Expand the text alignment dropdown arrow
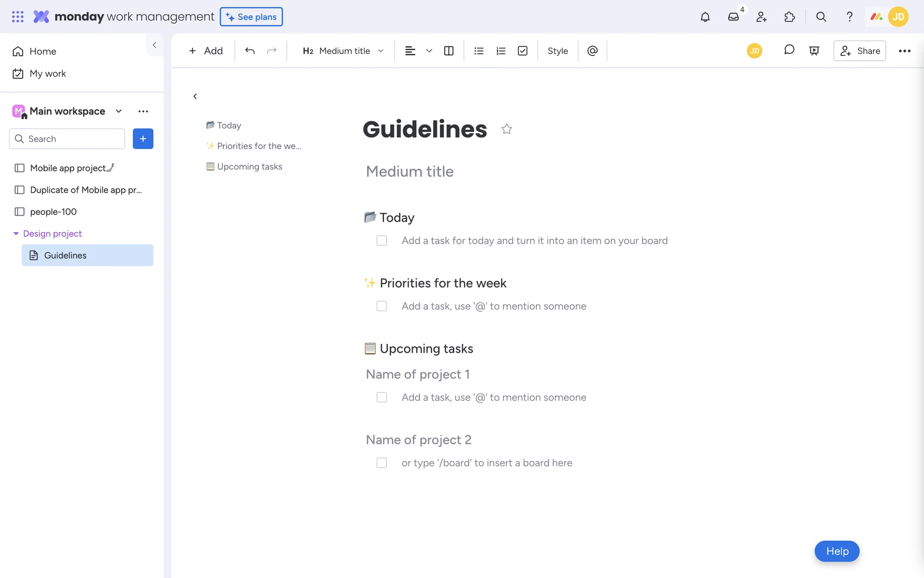Image resolution: width=924 pixels, height=578 pixels. [x=429, y=51]
